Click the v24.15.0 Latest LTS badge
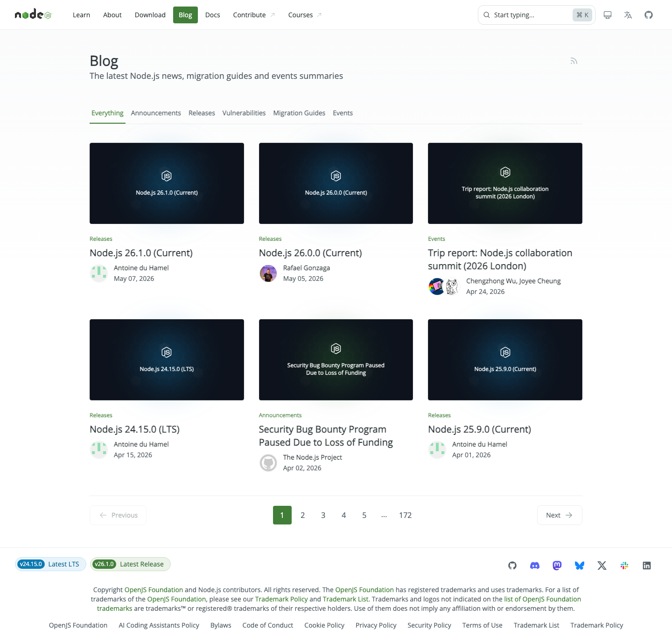 pos(50,564)
